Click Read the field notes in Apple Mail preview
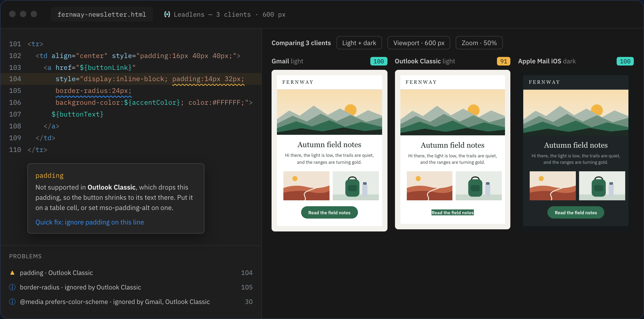 pyautogui.click(x=576, y=213)
